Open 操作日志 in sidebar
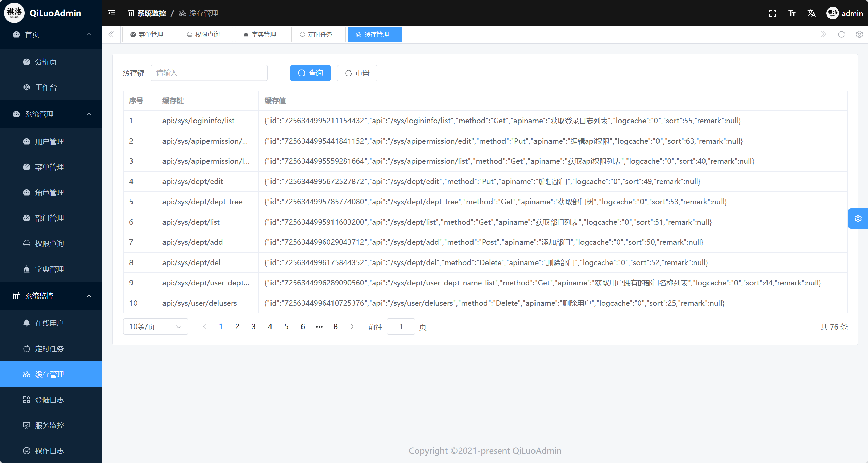Image resolution: width=868 pixels, height=463 pixels. pos(51,451)
